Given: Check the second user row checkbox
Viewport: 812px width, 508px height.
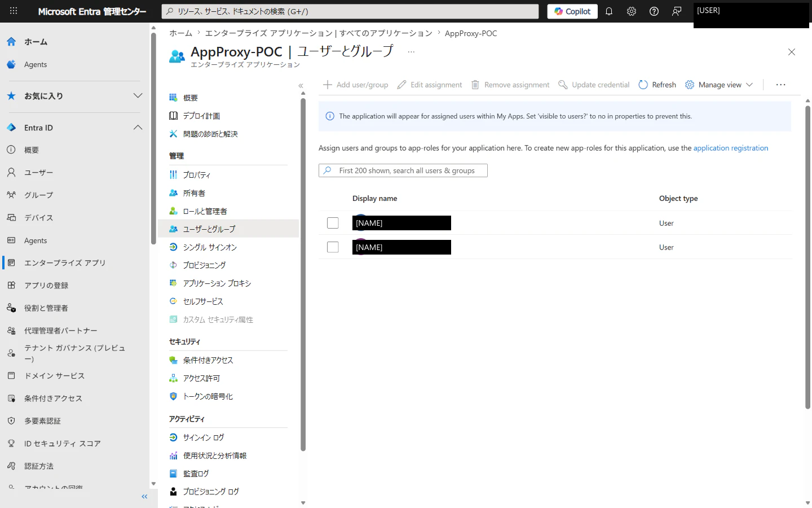Looking at the screenshot, I should [333, 247].
